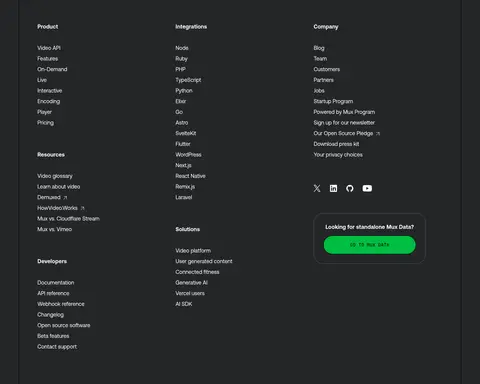480x384 pixels.
Task: Open the GitHub social icon
Action: [x=350, y=189]
